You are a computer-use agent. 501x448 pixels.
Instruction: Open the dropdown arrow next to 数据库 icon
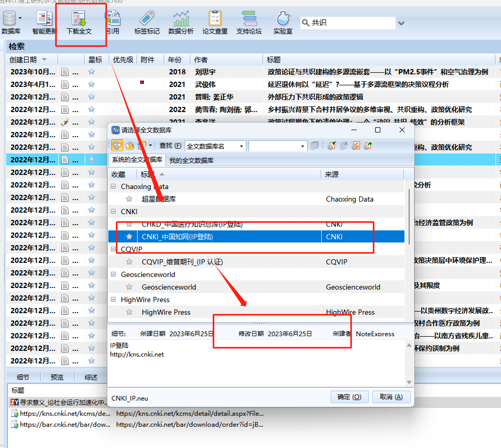(20, 18)
